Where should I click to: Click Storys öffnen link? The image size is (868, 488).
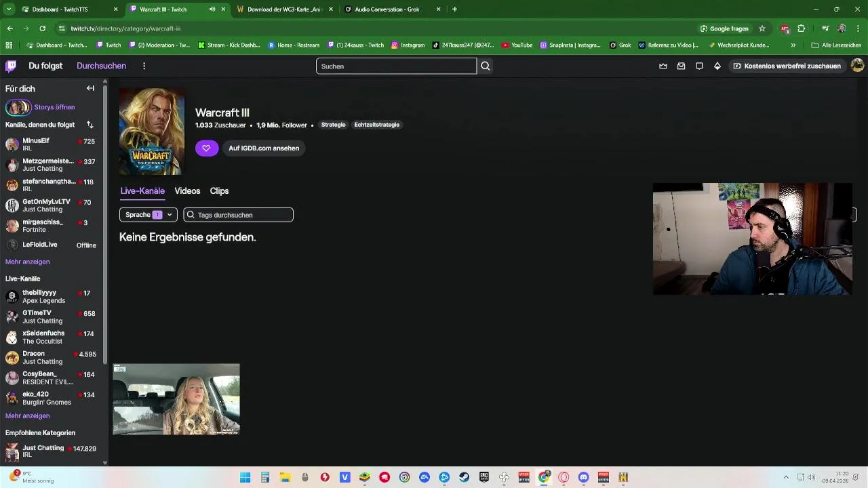pos(54,107)
